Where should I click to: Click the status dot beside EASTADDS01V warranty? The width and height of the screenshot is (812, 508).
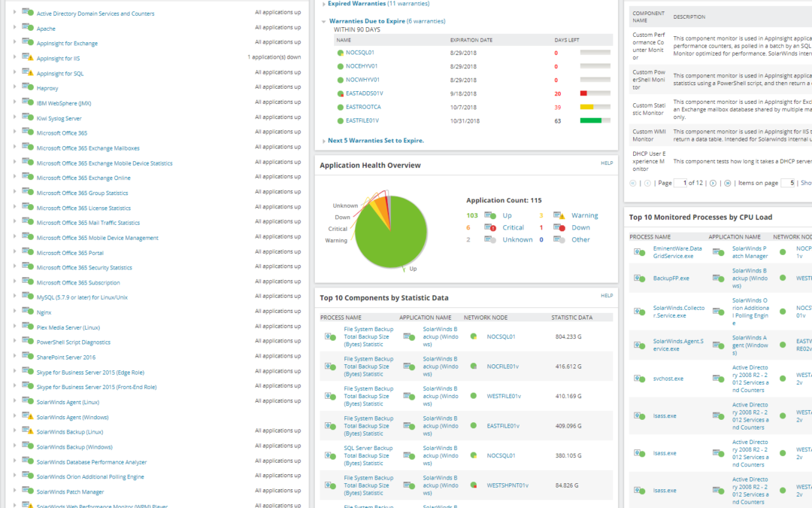pyautogui.click(x=341, y=94)
